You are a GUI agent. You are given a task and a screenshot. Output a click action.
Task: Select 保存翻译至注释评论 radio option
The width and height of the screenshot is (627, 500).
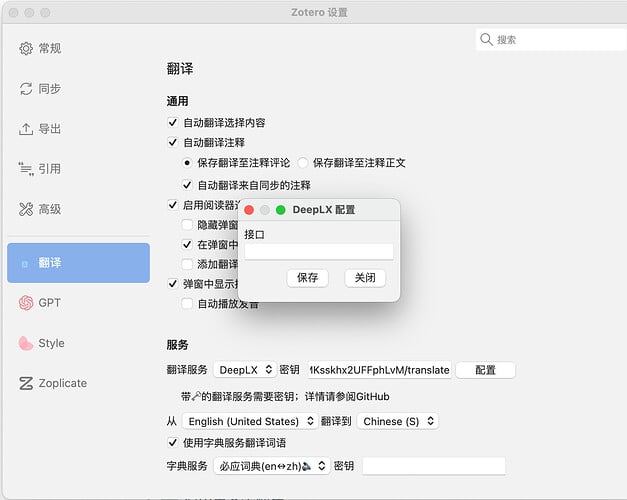coord(187,163)
